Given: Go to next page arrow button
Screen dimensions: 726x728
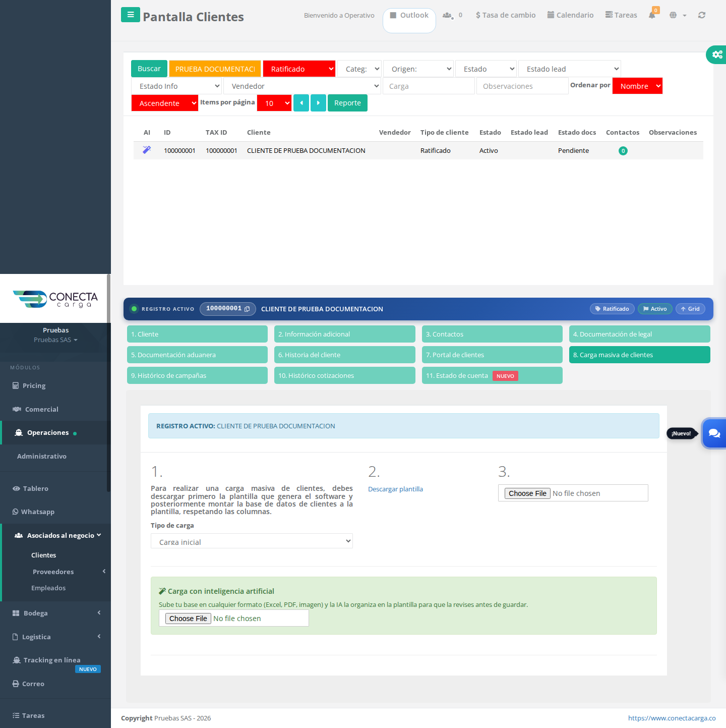Looking at the screenshot, I should tap(318, 103).
